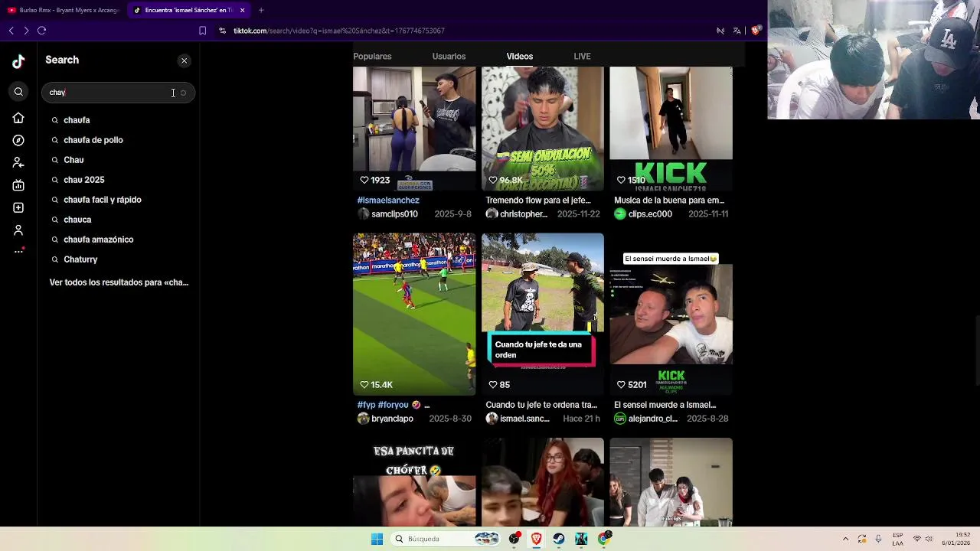Viewport: 980px width, 551px height.
Task: Open the samclips010 video thumbnail
Action: pos(414,129)
